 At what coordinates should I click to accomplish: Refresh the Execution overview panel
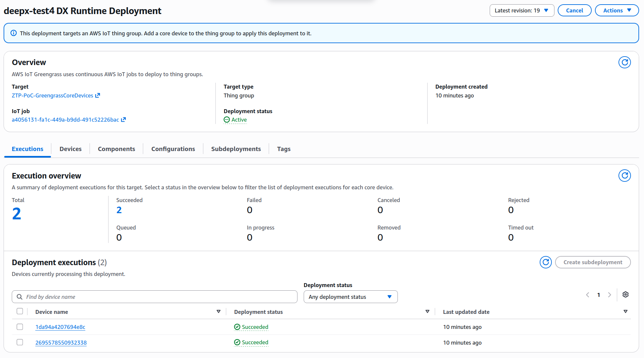[x=624, y=176]
